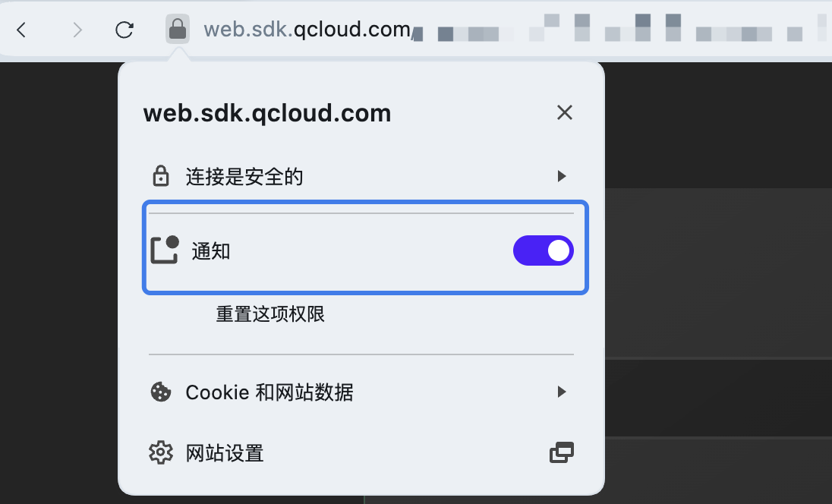This screenshot has height=504, width=832.
Task: Click the browser back arrow
Action: 21,30
